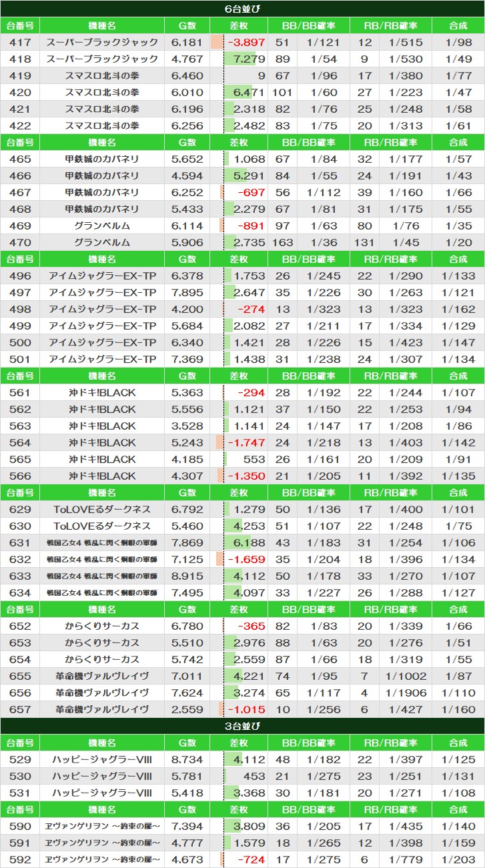Click 1/35 合成 value of machine 469
485x868 pixels.
(x=458, y=226)
